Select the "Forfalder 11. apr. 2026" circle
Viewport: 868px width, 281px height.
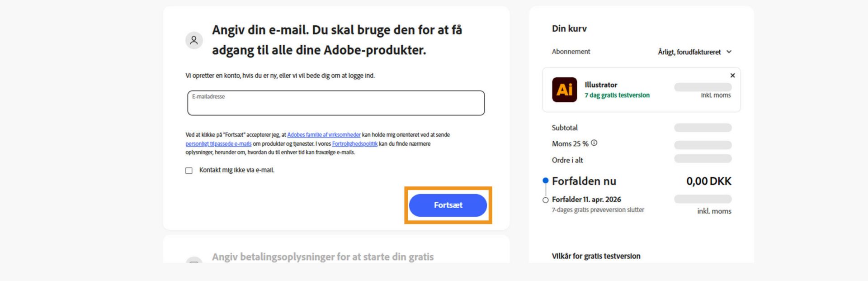(545, 199)
